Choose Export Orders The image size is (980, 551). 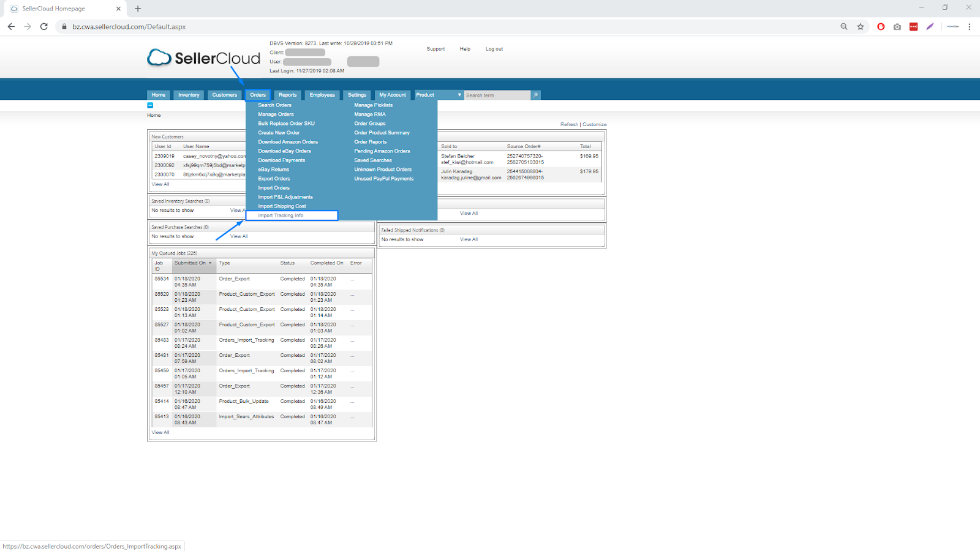pyautogui.click(x=274, y=179)
